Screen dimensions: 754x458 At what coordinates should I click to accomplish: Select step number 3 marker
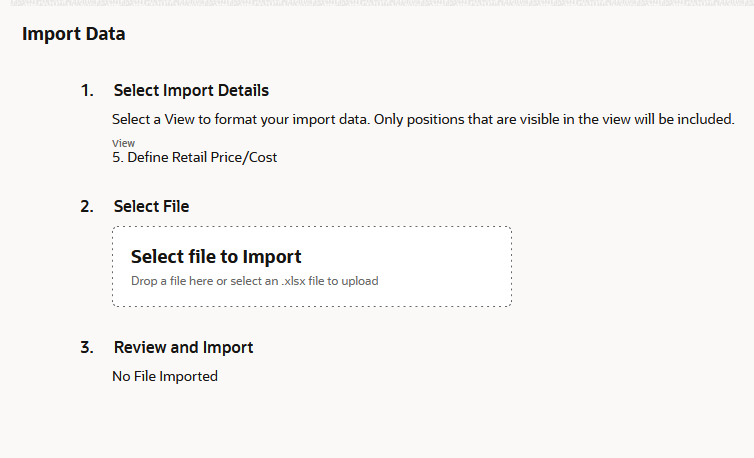87,347
